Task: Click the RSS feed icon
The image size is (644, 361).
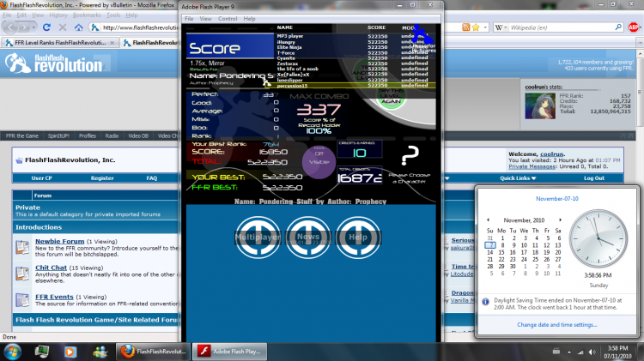Action: click(x=465, y=27)
